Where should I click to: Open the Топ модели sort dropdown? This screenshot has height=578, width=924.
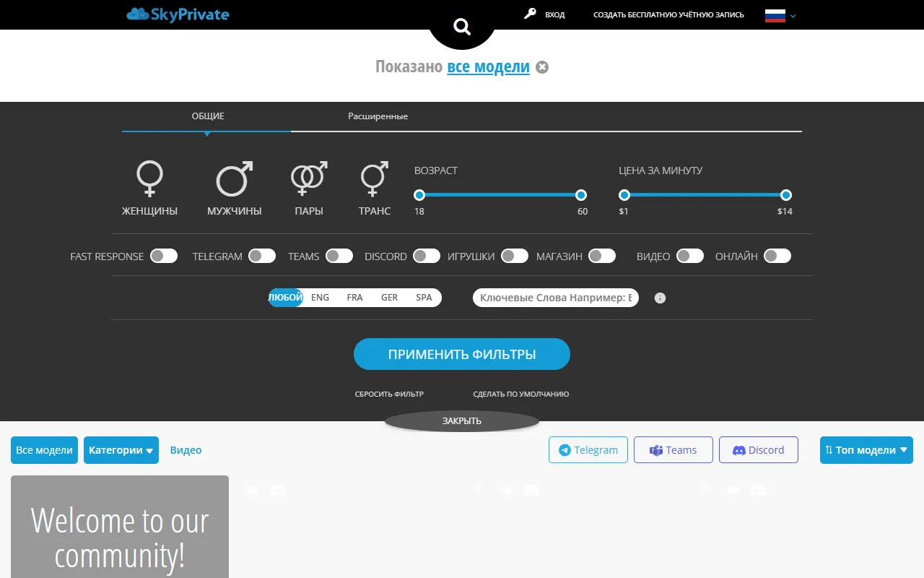[866, 450]
